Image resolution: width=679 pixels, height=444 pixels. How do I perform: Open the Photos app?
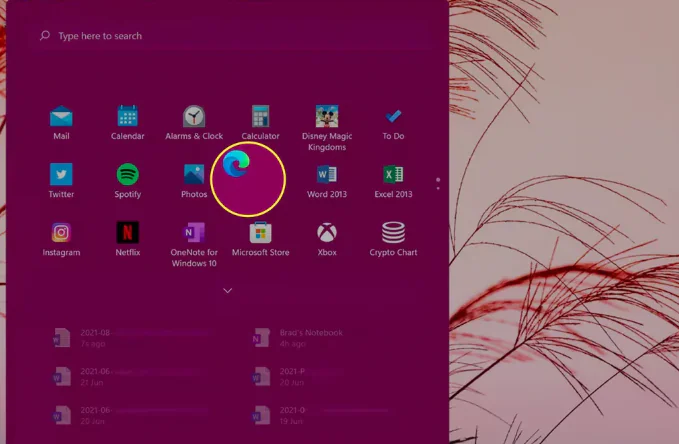pos(194,181)
